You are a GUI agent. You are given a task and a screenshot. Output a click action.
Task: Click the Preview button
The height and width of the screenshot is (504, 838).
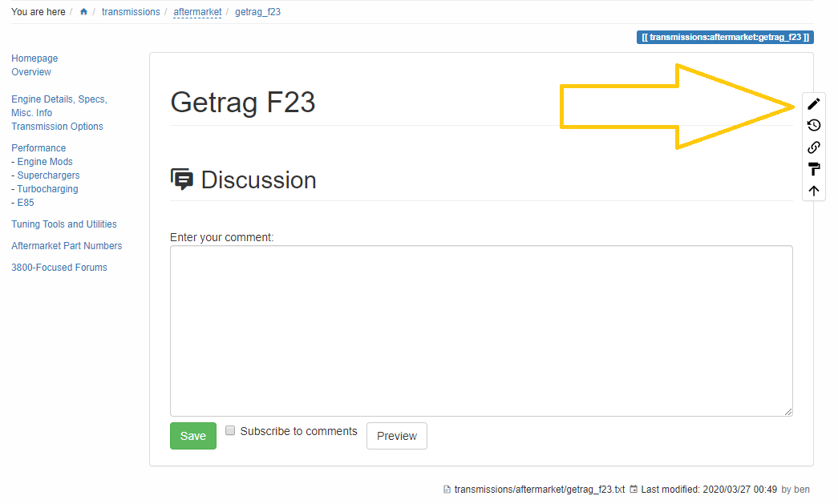pyautogui.click(x=397, y=436)
